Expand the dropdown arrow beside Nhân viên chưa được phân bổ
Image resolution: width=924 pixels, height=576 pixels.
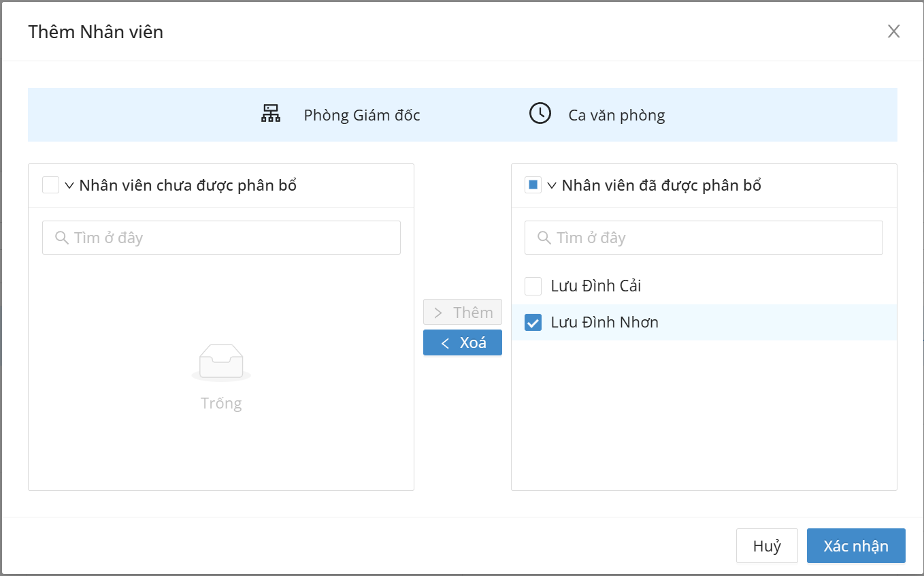pyautogui.click(x=69, y=185)
